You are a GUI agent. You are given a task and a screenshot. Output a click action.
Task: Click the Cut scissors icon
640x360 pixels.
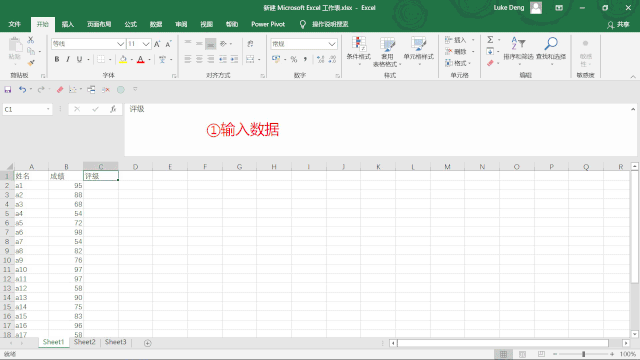[x=31, y=40]
